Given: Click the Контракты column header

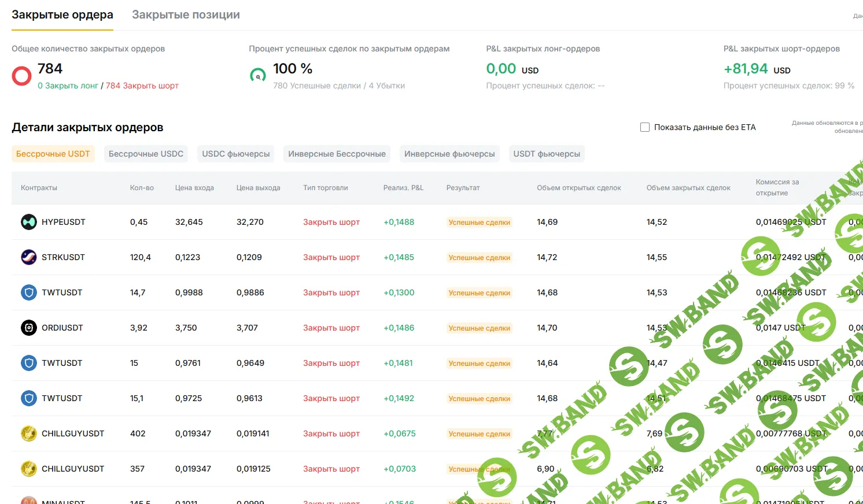Looking at the screenshot, I should (39, 188).
